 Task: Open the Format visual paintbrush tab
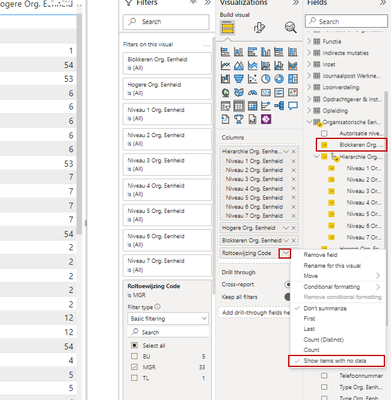(x=259, y=28)
